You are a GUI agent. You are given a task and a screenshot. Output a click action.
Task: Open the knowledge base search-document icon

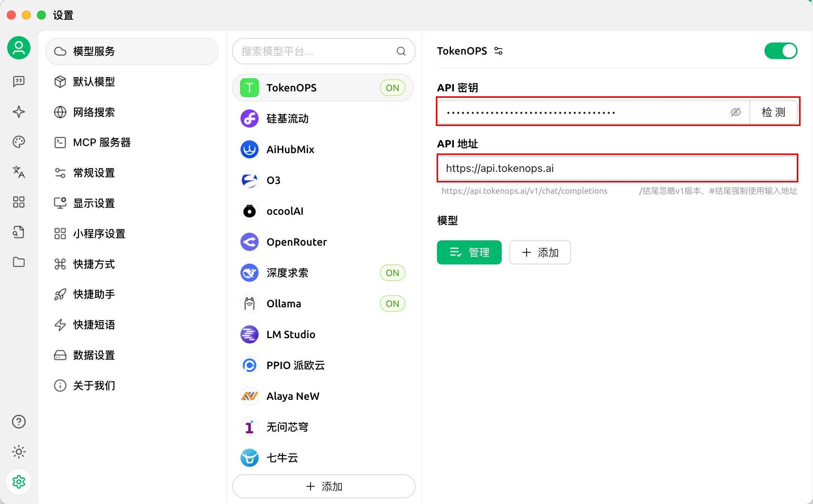coord(19,232)
